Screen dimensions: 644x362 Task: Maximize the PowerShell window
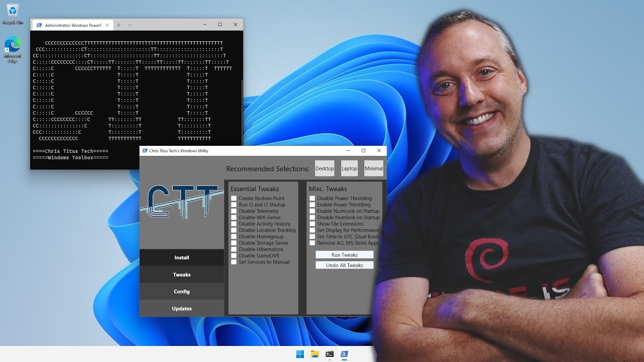[220, 25]
